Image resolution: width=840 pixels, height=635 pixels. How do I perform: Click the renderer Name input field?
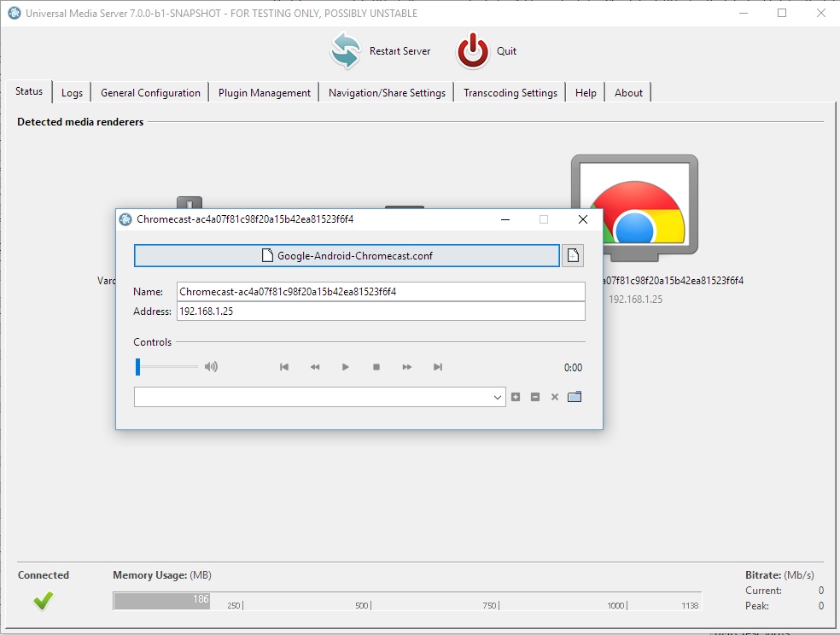(381, 292)
